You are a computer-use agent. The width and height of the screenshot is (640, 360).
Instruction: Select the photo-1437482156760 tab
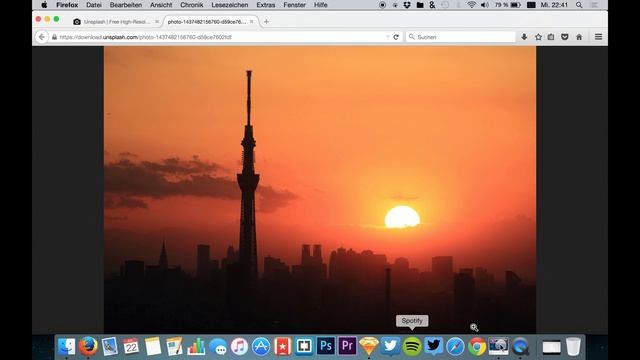(x=207, y=22)
